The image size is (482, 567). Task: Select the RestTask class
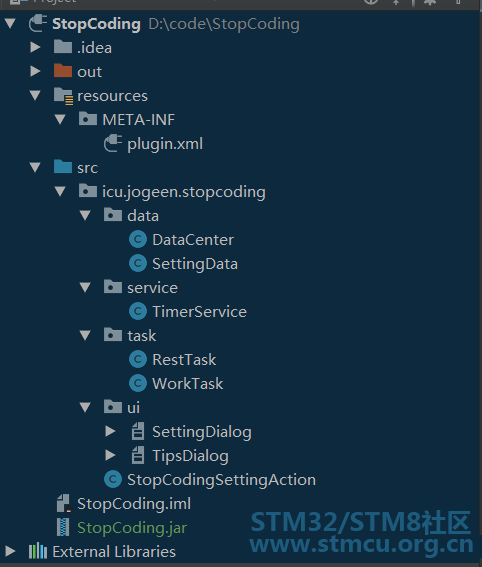click(x=184, y=360)
